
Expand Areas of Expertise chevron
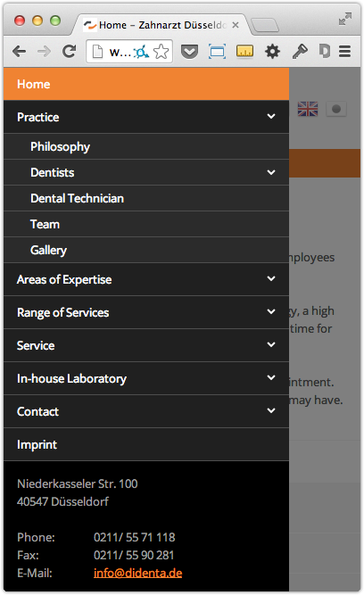[x=271, y=279]
